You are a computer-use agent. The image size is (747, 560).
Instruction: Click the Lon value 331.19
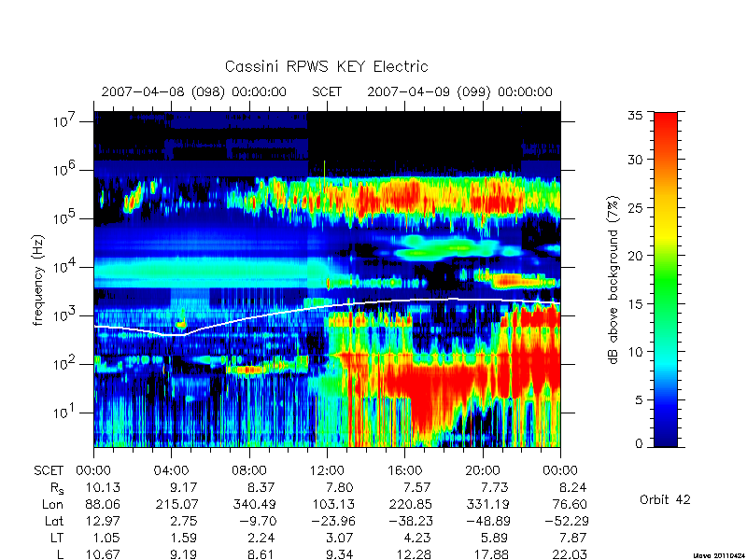click(x=487, y=504)
